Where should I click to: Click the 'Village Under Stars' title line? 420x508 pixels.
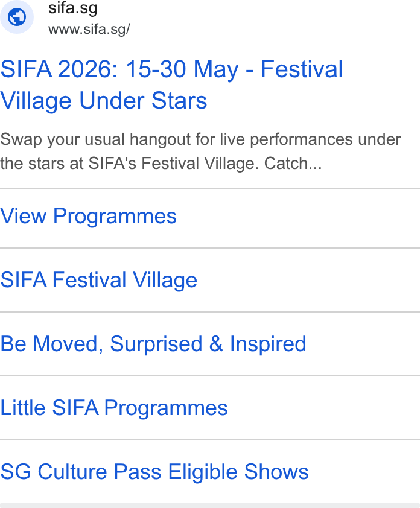(103, 100)
